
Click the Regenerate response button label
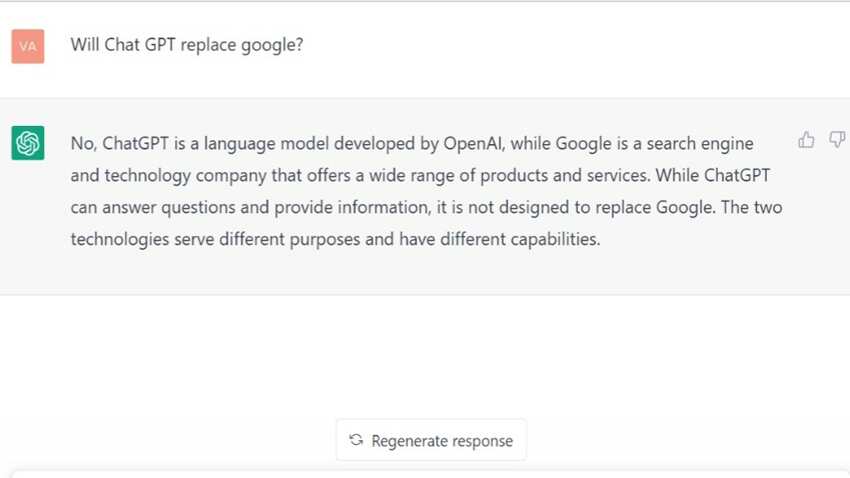[442, 441]
